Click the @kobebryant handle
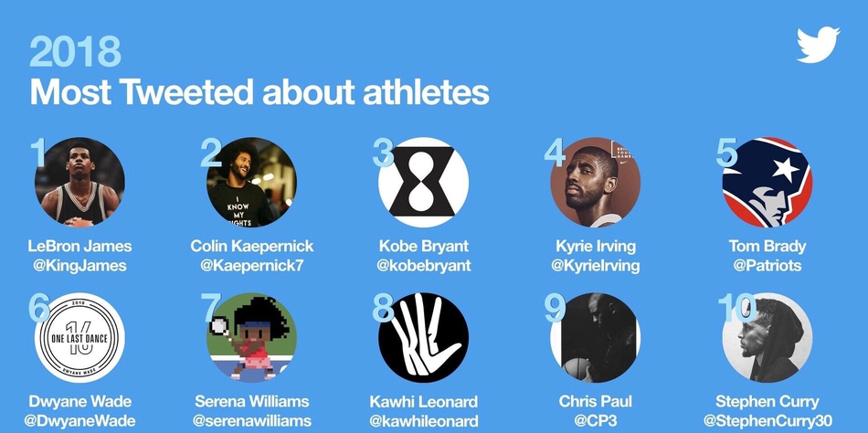This screenshot has width=868, height=433. [423, 266]
